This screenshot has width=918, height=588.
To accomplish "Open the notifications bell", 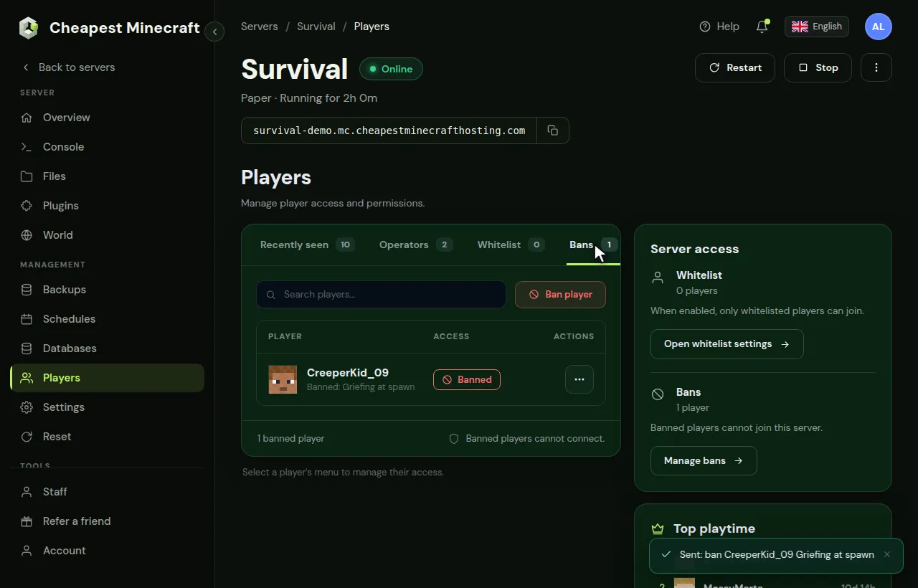I will click(762, 27).
